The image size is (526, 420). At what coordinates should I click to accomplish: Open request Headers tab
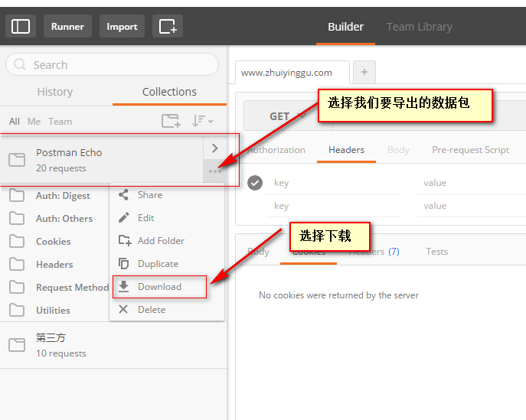pos(346,150)
